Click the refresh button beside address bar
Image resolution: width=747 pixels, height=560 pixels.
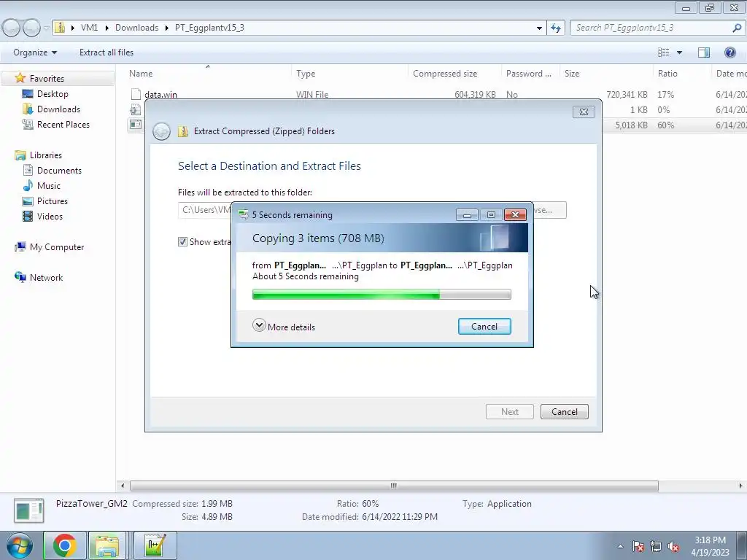coord(556,28)
